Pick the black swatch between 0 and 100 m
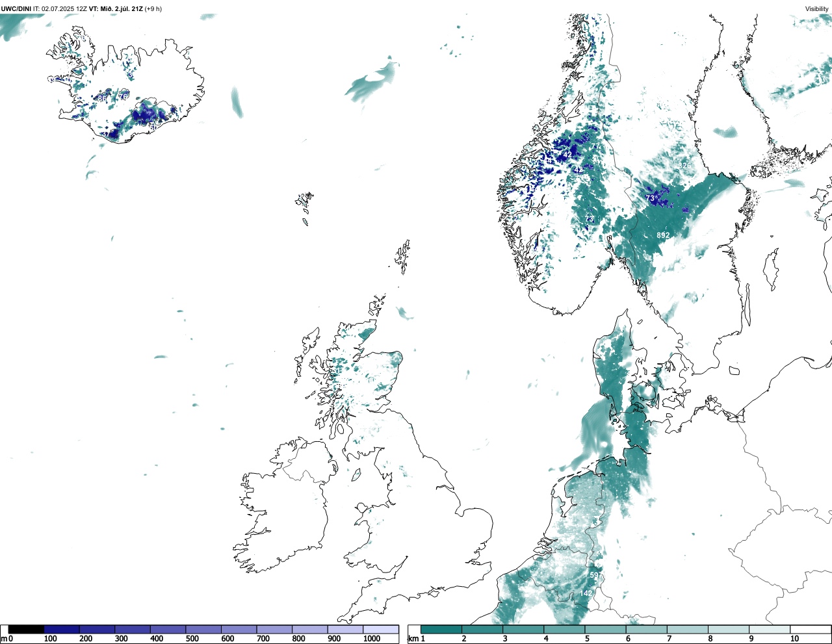 point(26,630)
